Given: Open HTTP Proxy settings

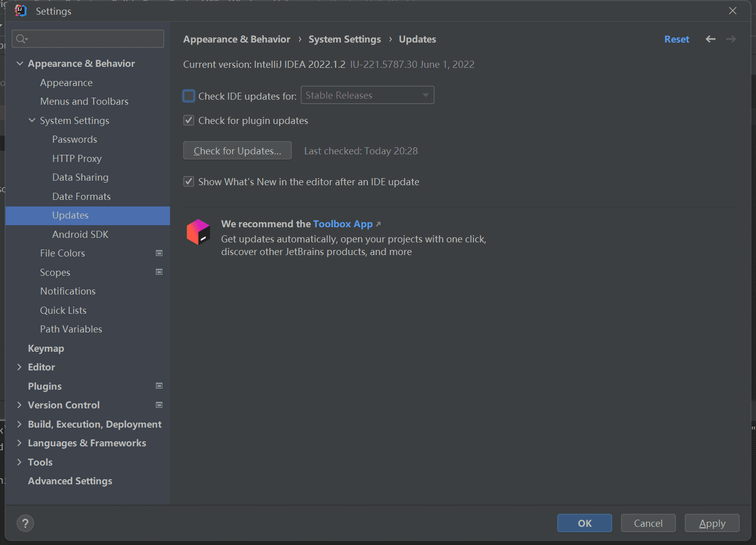Looking at the screenshot, I should click(77, 158).
